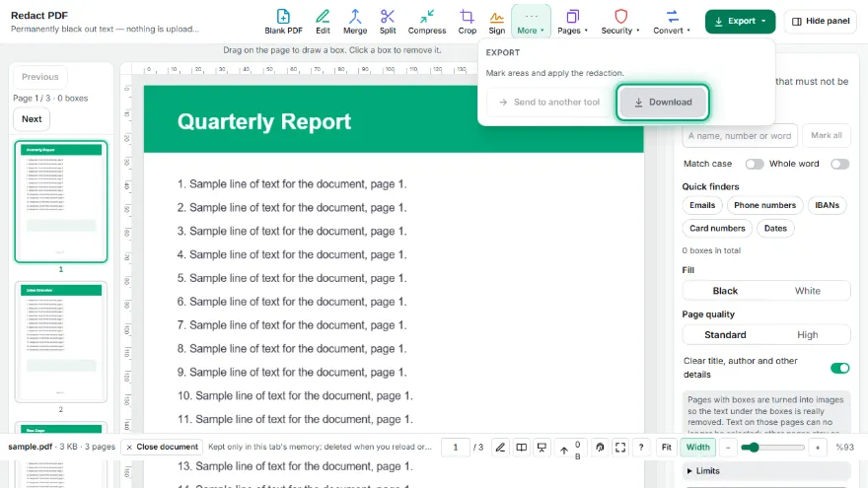The height and width of the screenshot is (488, 868).
Task: Select page 2 thumbnail
Action: pos(61,341)
